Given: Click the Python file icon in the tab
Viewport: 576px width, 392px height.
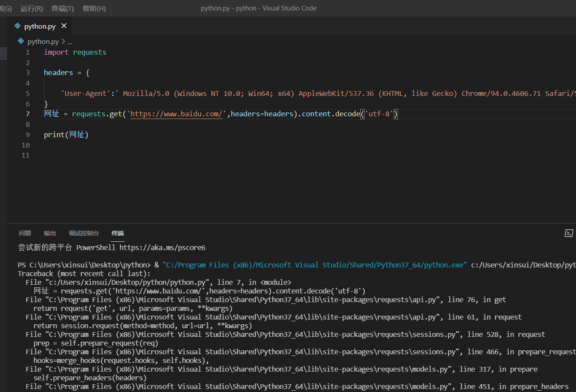Looking at the screenshot, I should (18, 26).
